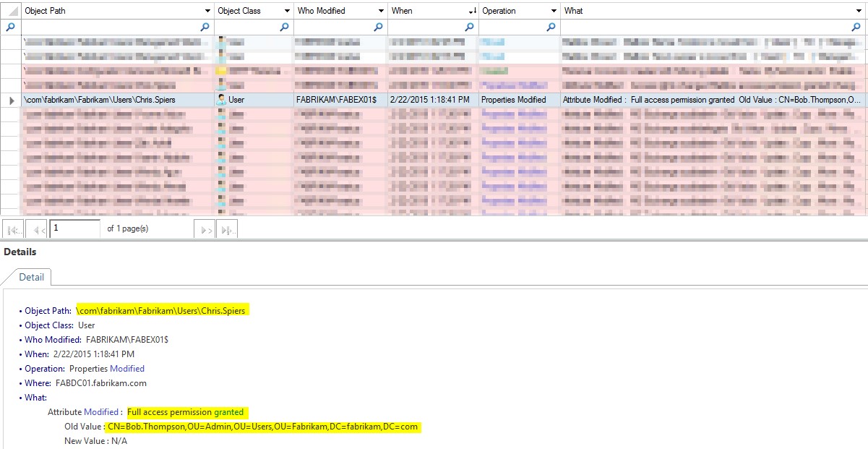This screenshot has width=868, height=449.
Task: Click the magnifier icon under Object Class column
Action: click(x=284, y=27)
